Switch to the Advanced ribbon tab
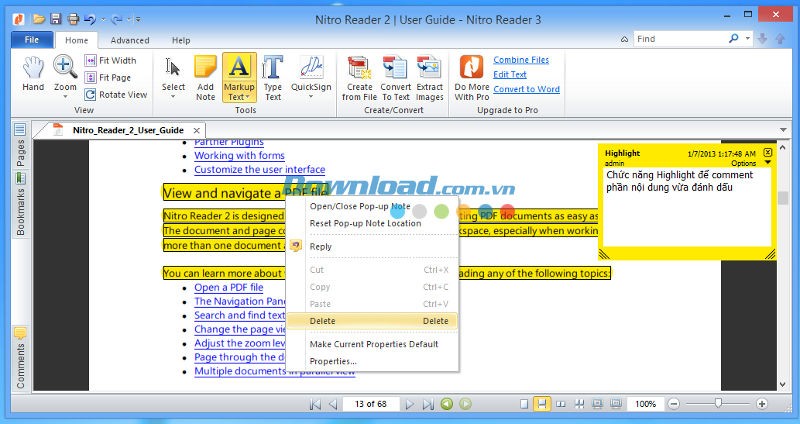 (130, 40)
